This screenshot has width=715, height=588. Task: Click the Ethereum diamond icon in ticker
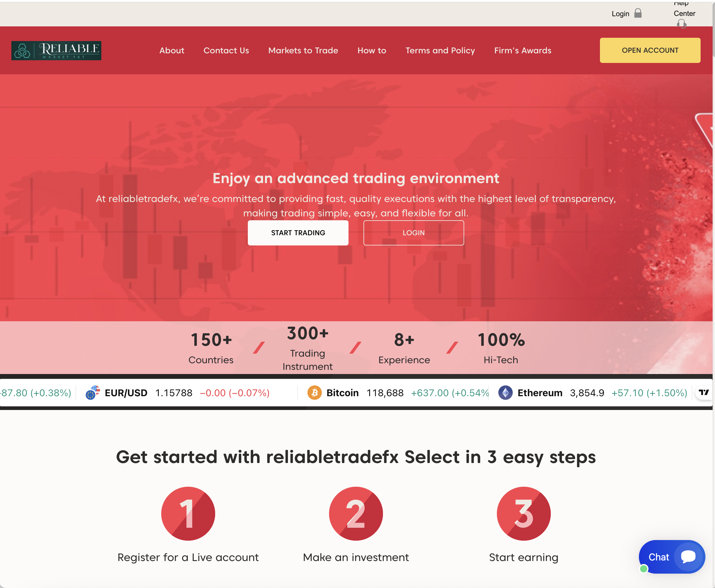tap(505, 393)
